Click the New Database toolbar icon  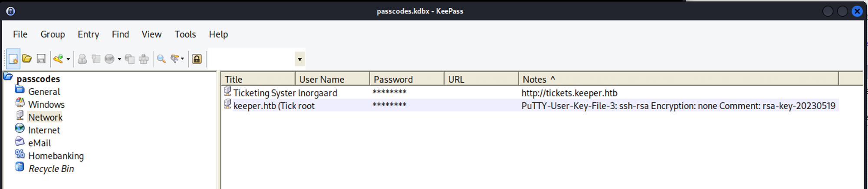(13, 59)
